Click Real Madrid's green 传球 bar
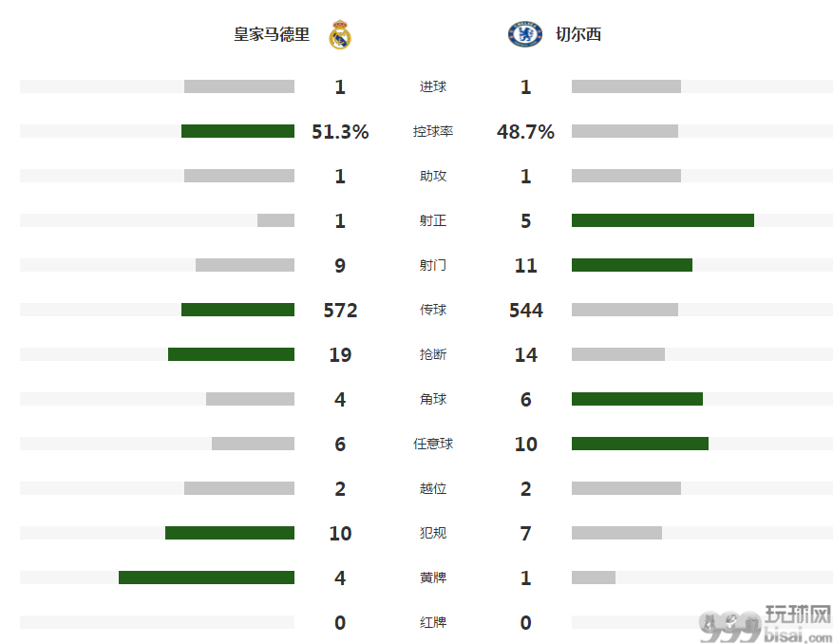The width and height of the screenshot is (833, 644). [x=237, y=310]
